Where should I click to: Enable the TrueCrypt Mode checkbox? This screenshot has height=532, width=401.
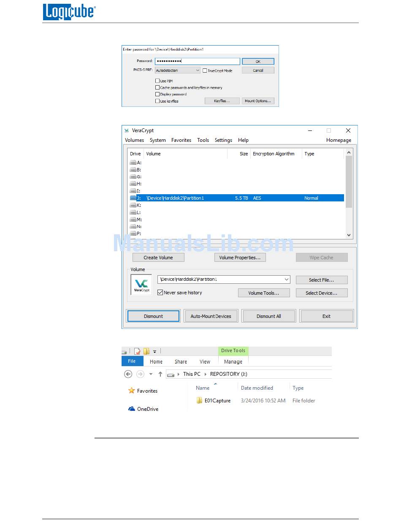[205, 71]
